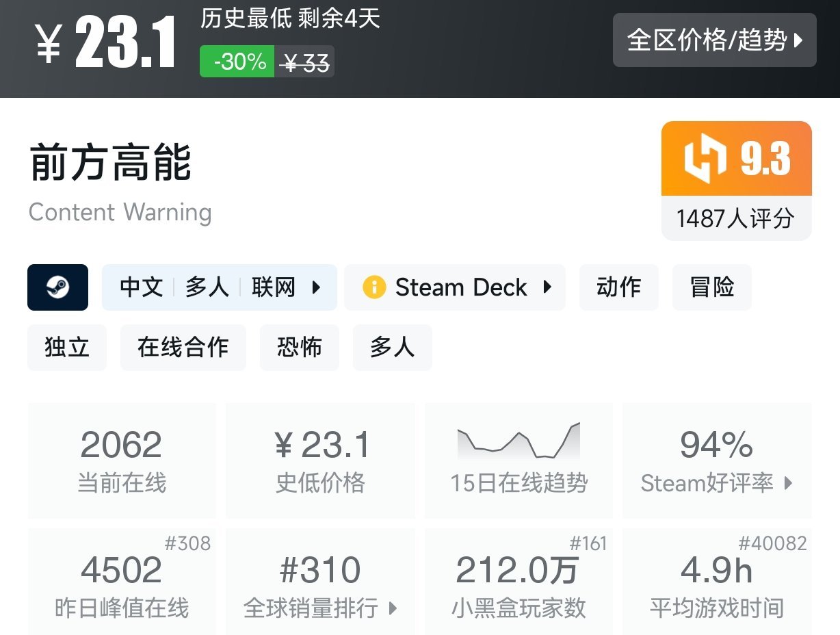Image resolution: width=840 pixels, height=635 pixels.
Task: Click the -30% discount badge
Action: point(236,61)
